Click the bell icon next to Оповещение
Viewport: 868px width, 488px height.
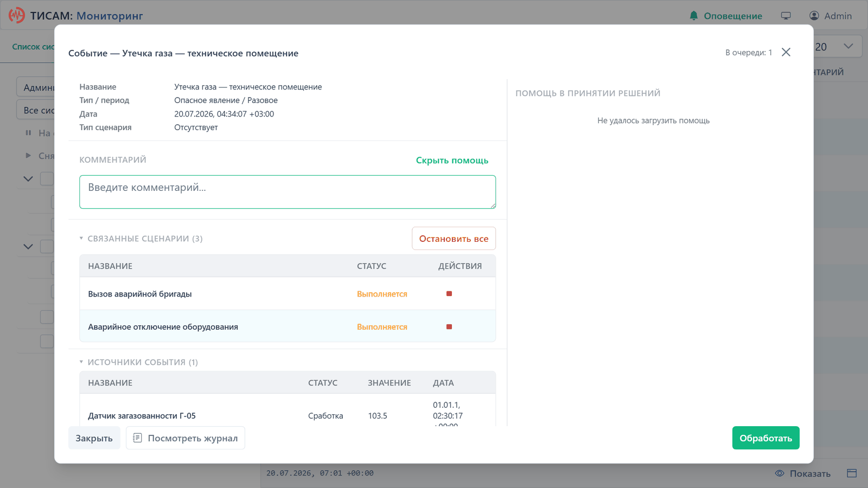694,16
